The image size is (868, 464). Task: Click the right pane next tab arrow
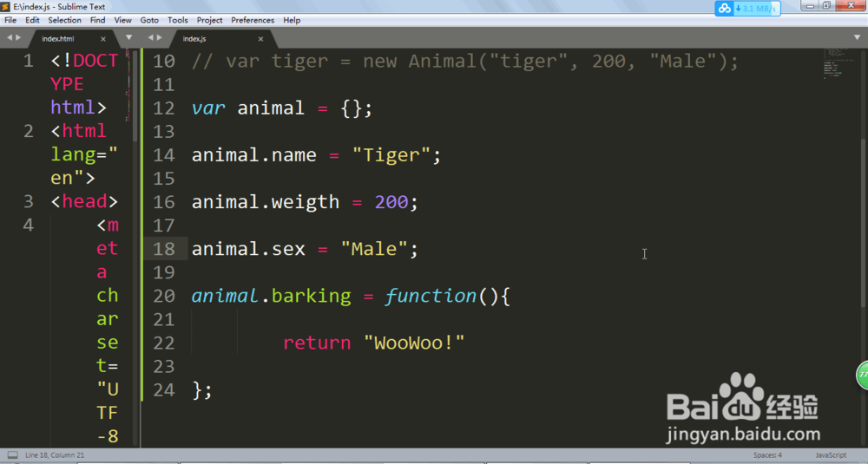click(160, 37)
